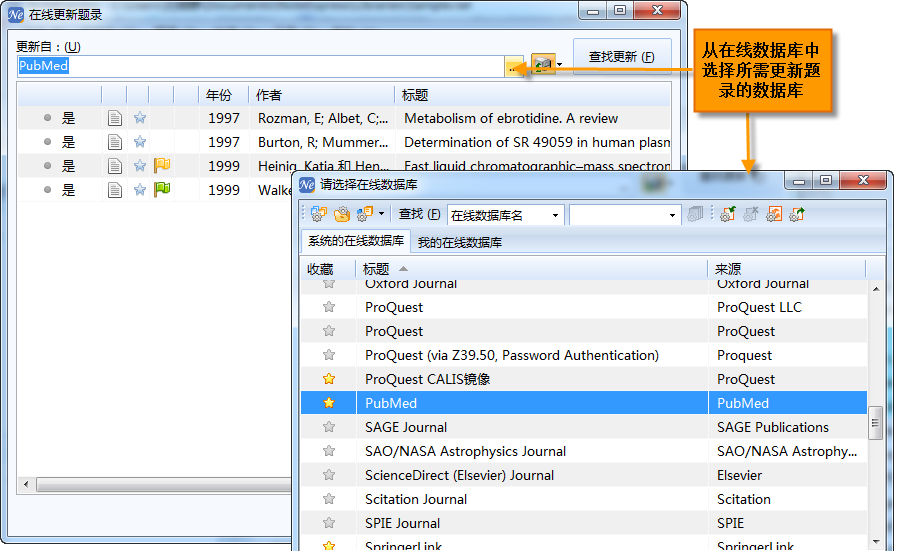Screen dimensions: 900x551
Task: Toggle favorite star for SPIE Journal
Action: click(x=329, y=523)
